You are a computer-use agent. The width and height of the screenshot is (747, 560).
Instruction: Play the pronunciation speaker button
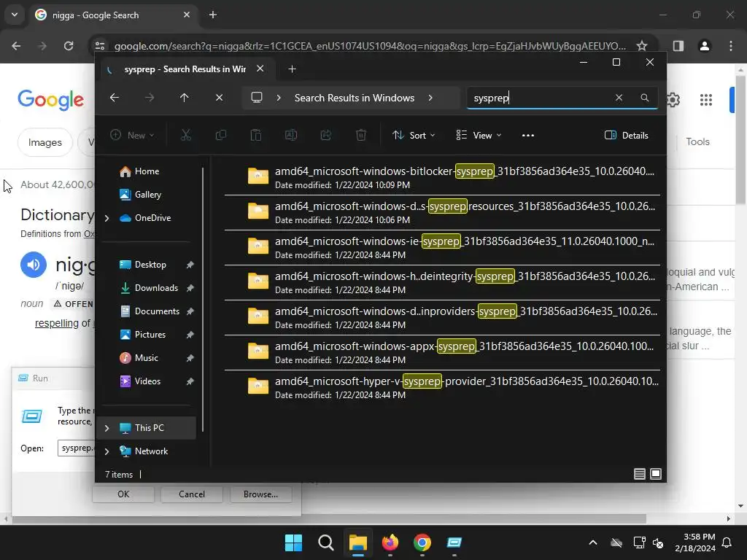point(34,264)
